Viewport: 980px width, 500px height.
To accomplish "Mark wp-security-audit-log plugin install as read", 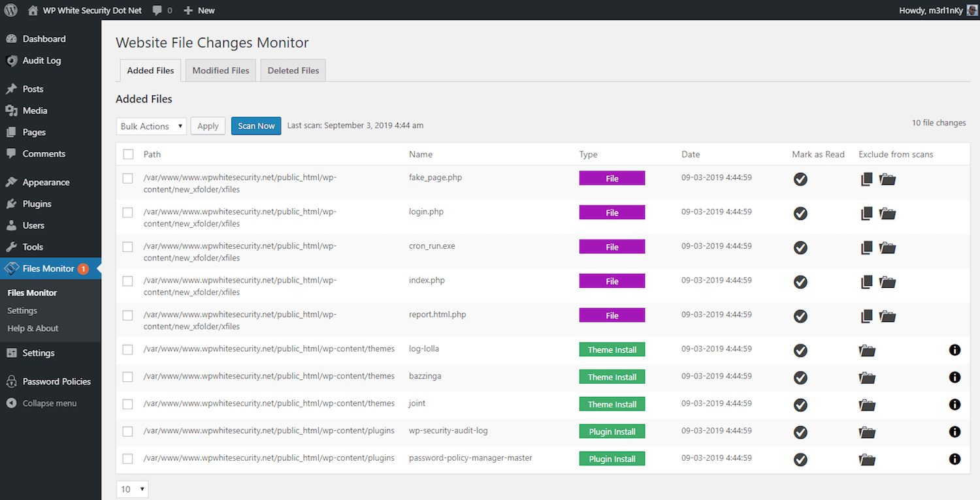I will click(800, 432).
